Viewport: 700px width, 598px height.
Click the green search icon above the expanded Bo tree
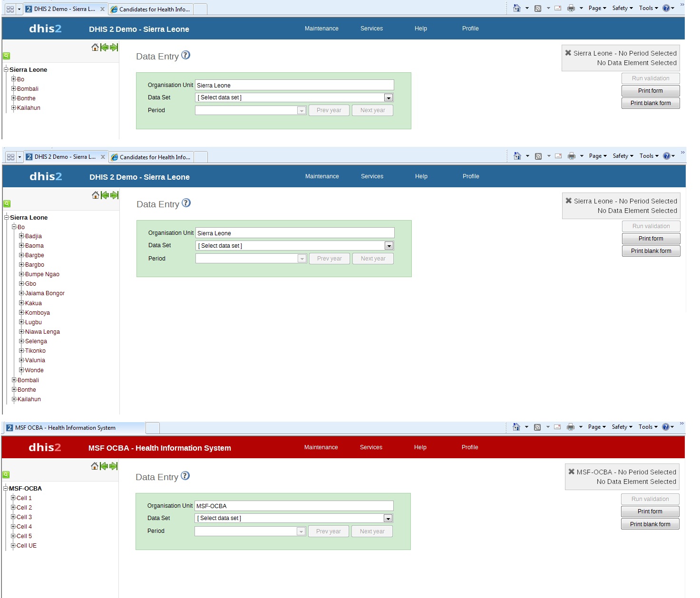point(7,203)
